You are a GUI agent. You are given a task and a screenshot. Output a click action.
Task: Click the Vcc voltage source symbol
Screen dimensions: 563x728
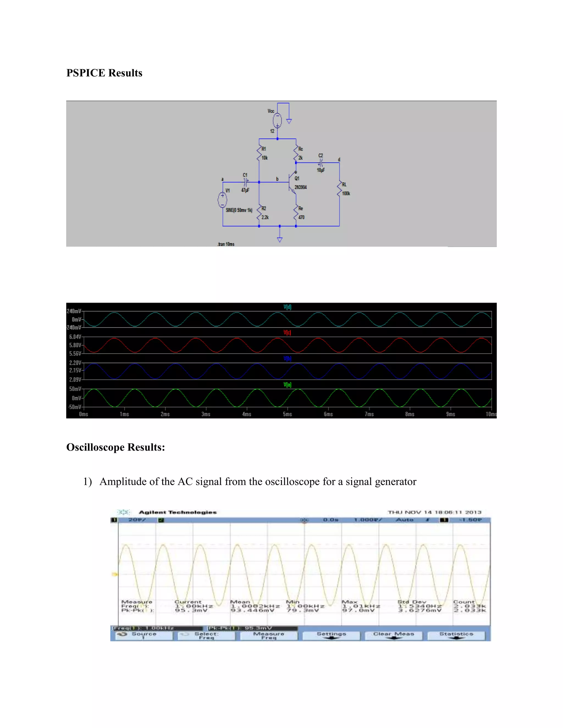(277, 121)
